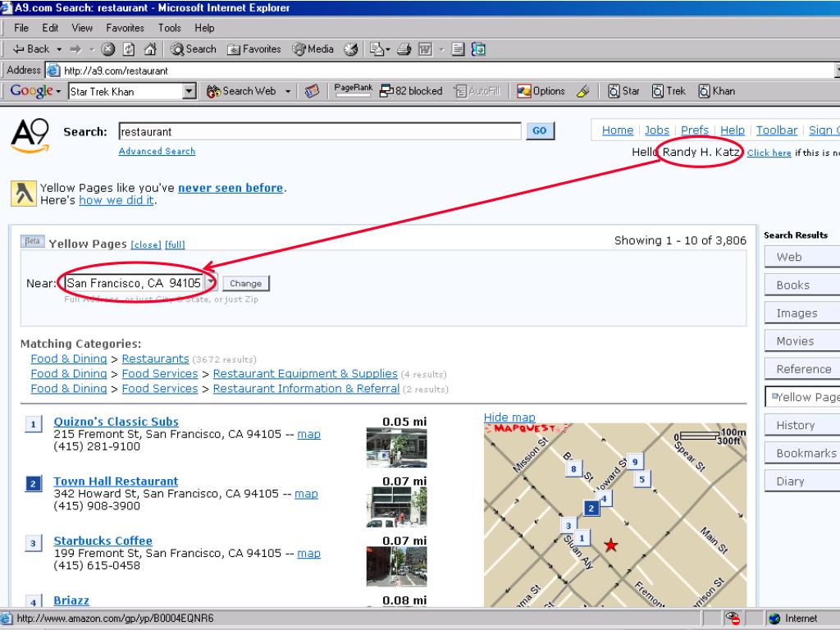
Task: Expand the Near location dropdown arrow
Action: pos(211,282)
